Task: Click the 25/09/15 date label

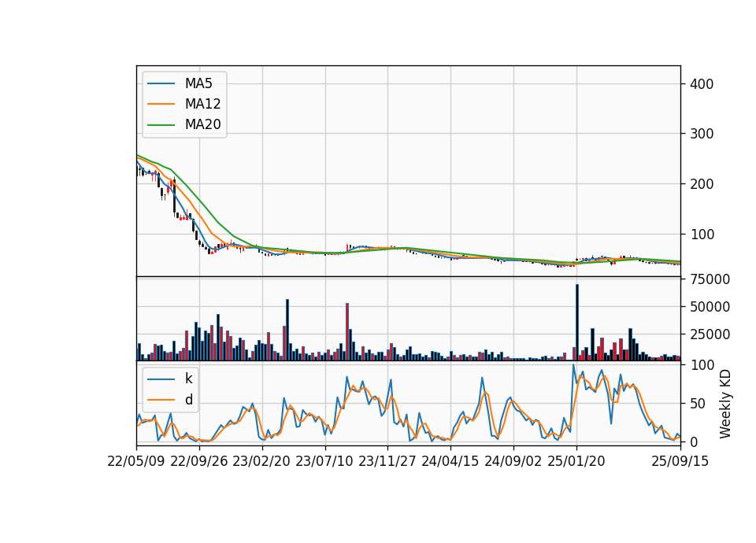Action: click(680, 461)
